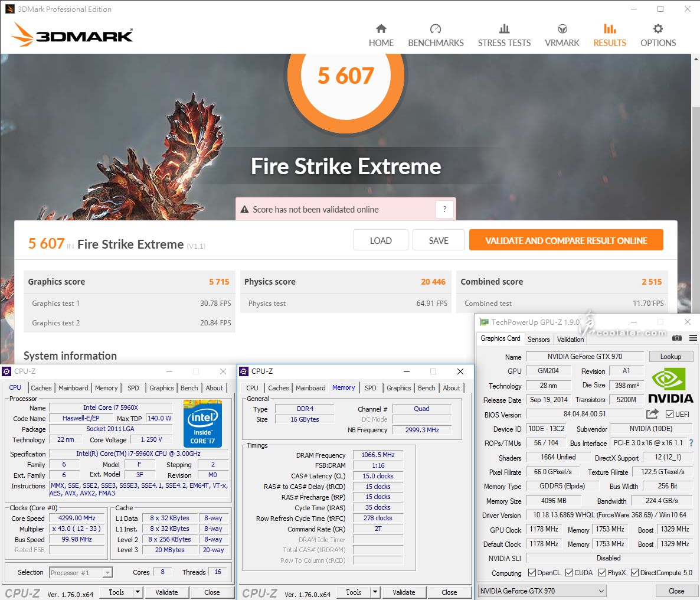The width and height of the screenshot is (700, 600).
Task: Expand Tools dropdown arrow in Memory tab window
Action: click(375, 592)
